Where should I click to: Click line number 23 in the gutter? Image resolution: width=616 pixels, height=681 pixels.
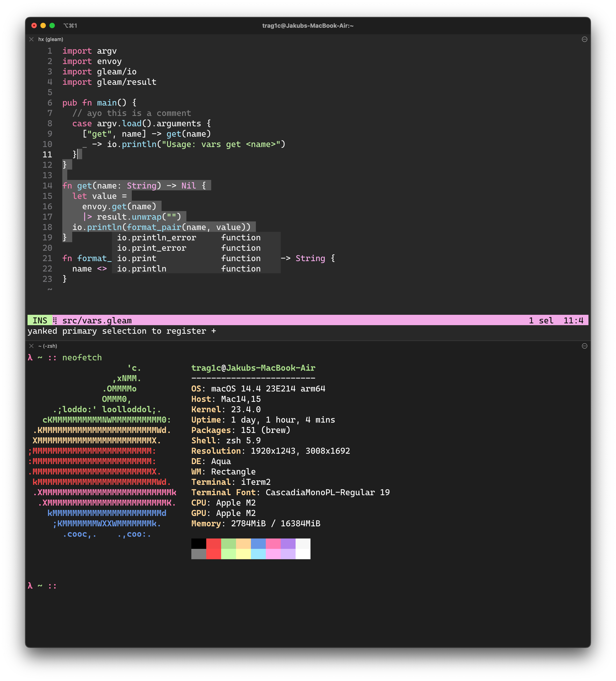point(47,279)
